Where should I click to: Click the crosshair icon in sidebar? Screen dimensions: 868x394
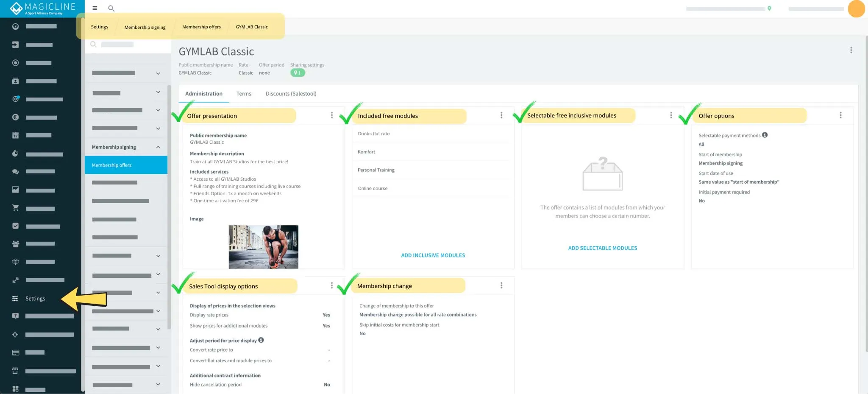(15, 335)
